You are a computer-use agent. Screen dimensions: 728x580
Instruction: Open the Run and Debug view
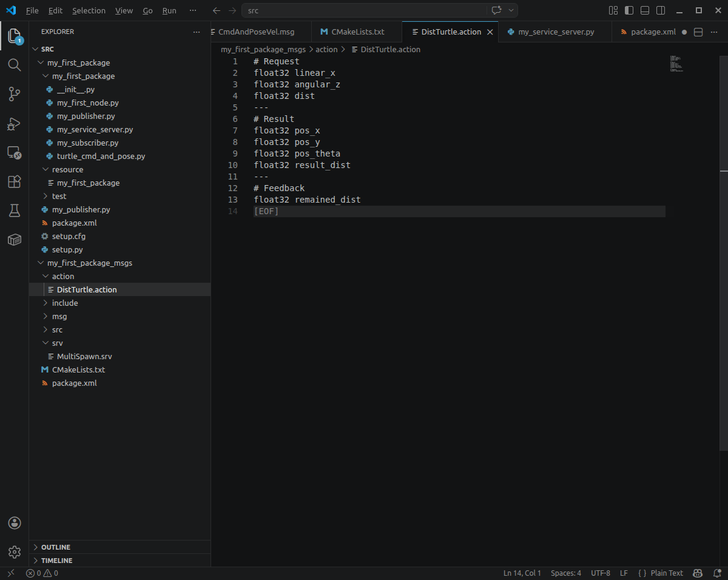15,123
